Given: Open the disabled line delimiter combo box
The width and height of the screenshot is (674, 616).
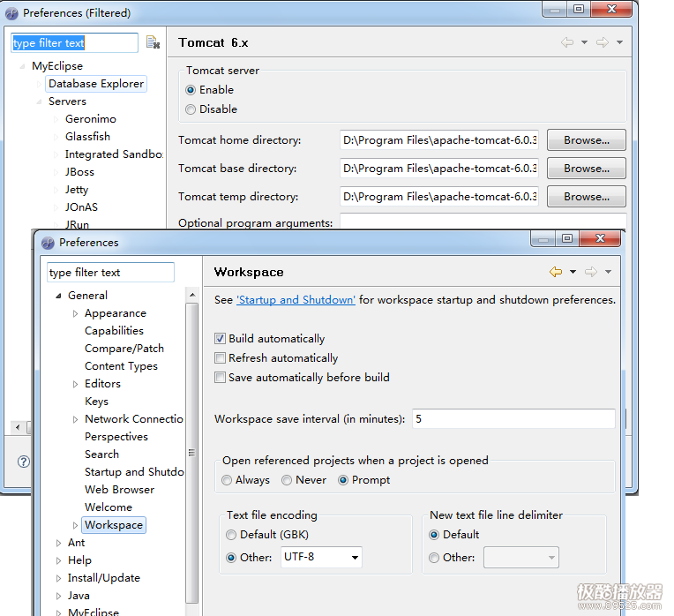Looking at the screenshot, I should point(521,557).
